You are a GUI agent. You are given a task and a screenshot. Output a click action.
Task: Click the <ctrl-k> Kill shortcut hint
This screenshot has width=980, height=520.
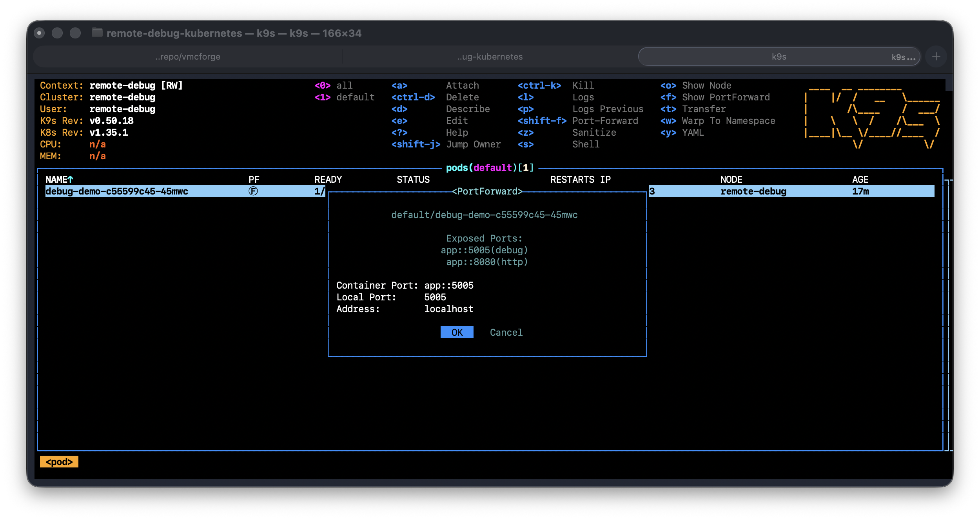tap(556, 85)
